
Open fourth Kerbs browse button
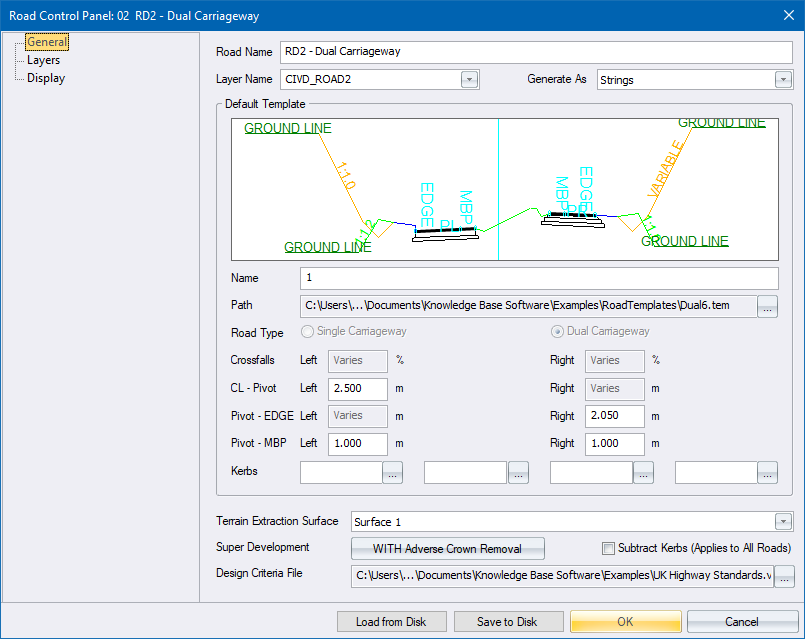tap(768, 473)
